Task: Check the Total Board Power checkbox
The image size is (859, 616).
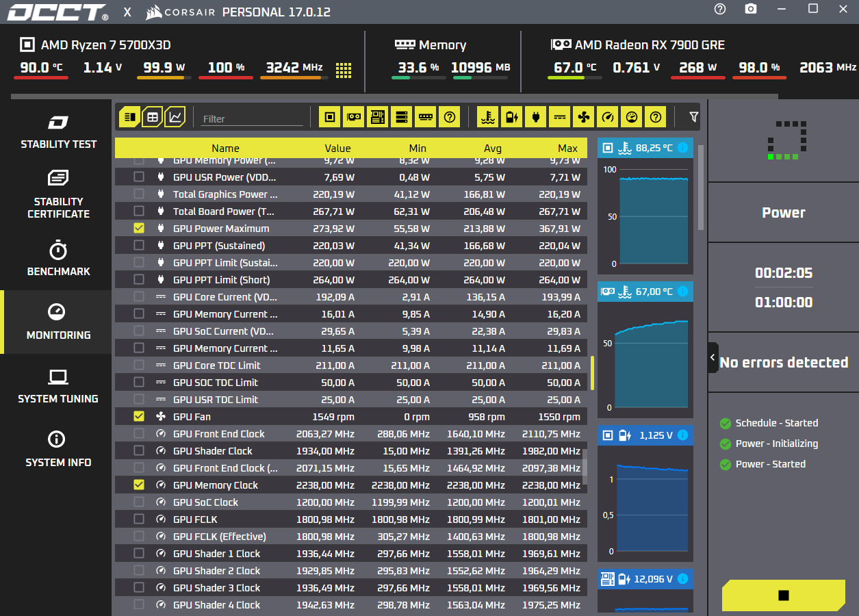Action: point(139,211)
